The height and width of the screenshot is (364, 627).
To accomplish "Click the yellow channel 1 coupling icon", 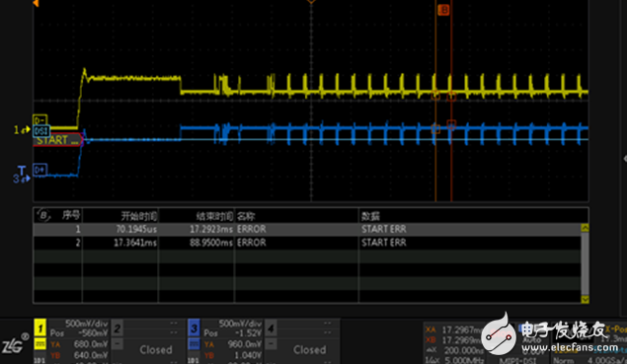I will (x=39, y=343).
